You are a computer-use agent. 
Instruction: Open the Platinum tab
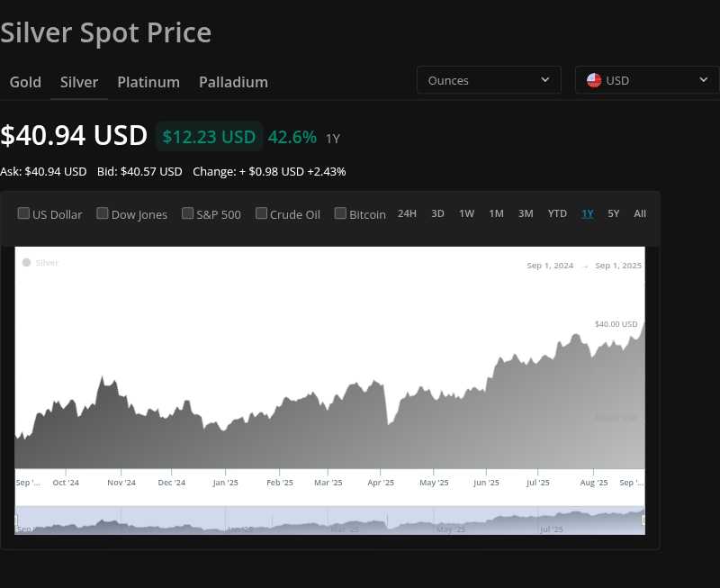click(148, 82)
